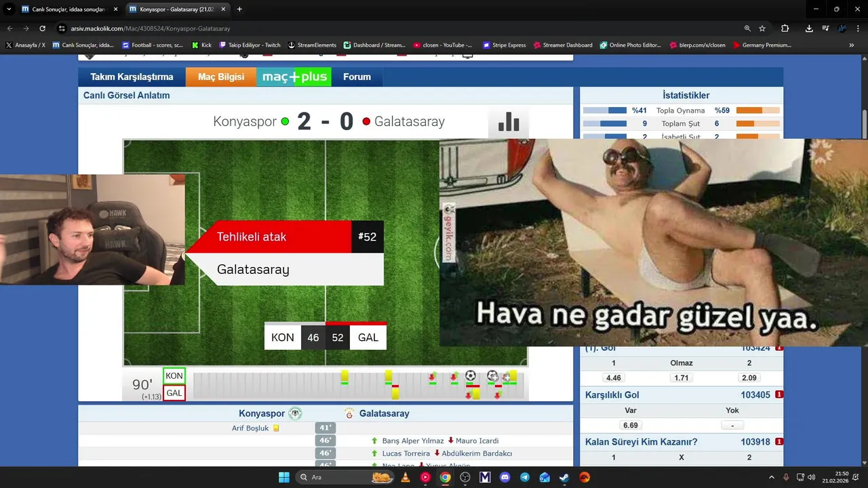
Task: Click the microphone icon in system tray
Action: click(786, 477)
